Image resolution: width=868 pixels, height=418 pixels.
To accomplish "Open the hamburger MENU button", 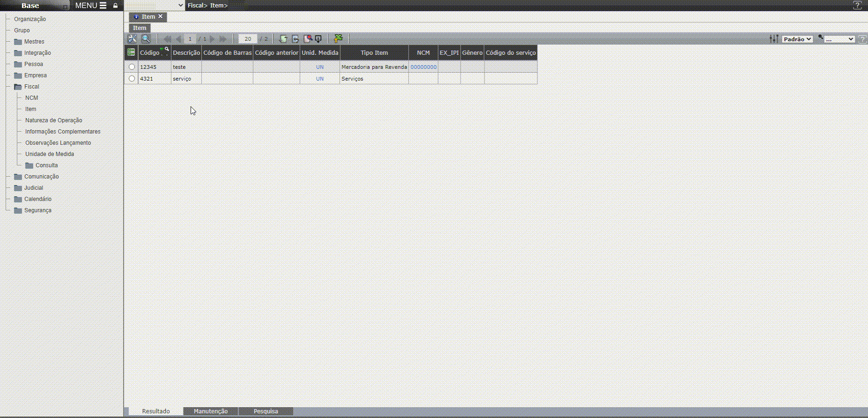I will tap(91, 6).
